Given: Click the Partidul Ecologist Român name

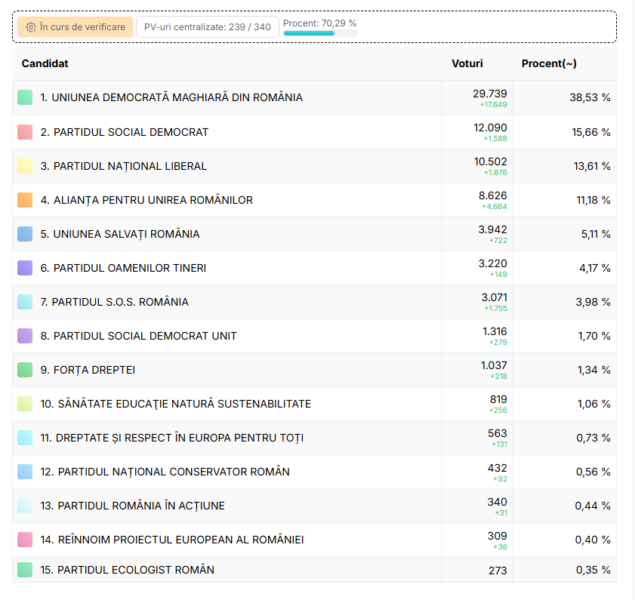Looking at the screenshot, I should click(x=127, y=570).
